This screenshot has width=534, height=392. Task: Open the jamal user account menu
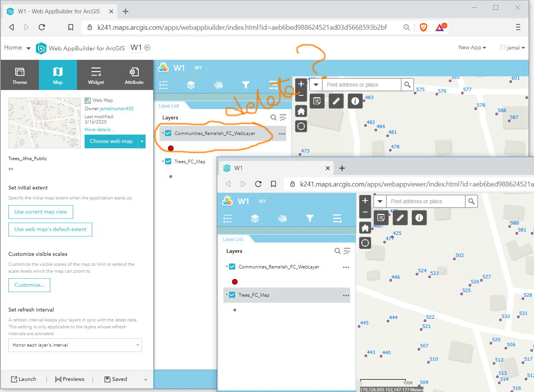pyautogui.click(x=513, y=48)
